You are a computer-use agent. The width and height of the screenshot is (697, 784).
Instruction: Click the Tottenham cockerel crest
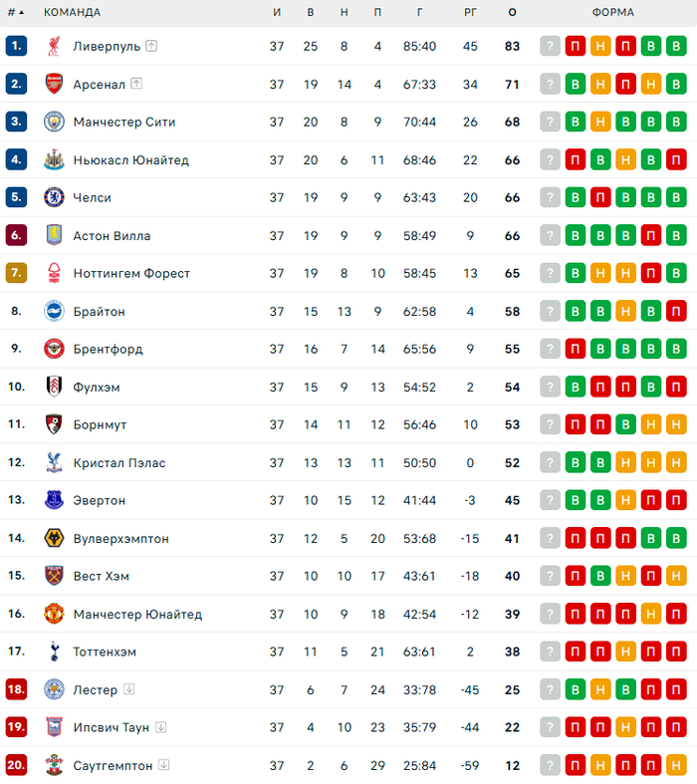pos(54,652)
